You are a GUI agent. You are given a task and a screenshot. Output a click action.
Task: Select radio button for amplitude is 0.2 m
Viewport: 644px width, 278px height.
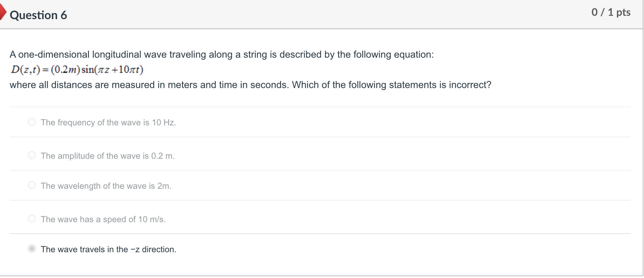pyautogui.click(x=32, y=155)
